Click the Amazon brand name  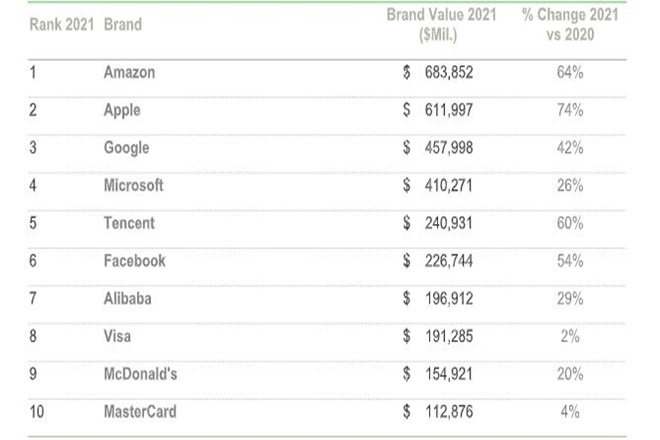[129, 73]
